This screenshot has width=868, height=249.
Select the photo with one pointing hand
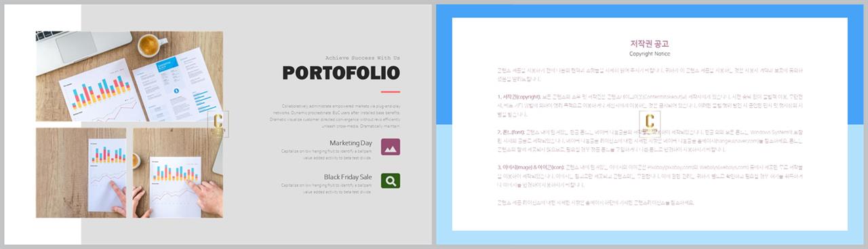[x=81, y=173]
